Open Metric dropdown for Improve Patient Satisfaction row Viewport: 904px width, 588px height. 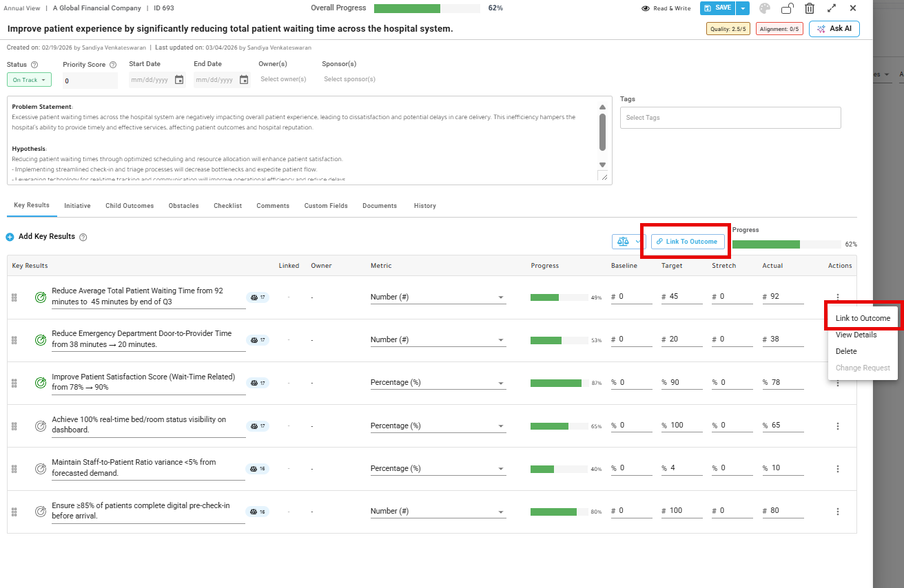(x=438, y=383)
